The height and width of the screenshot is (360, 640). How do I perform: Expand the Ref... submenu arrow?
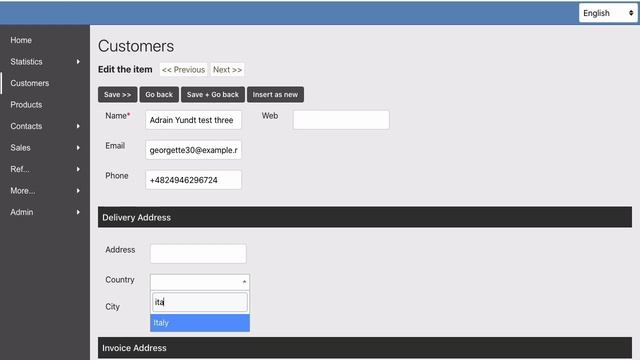(x=78, y=169)
